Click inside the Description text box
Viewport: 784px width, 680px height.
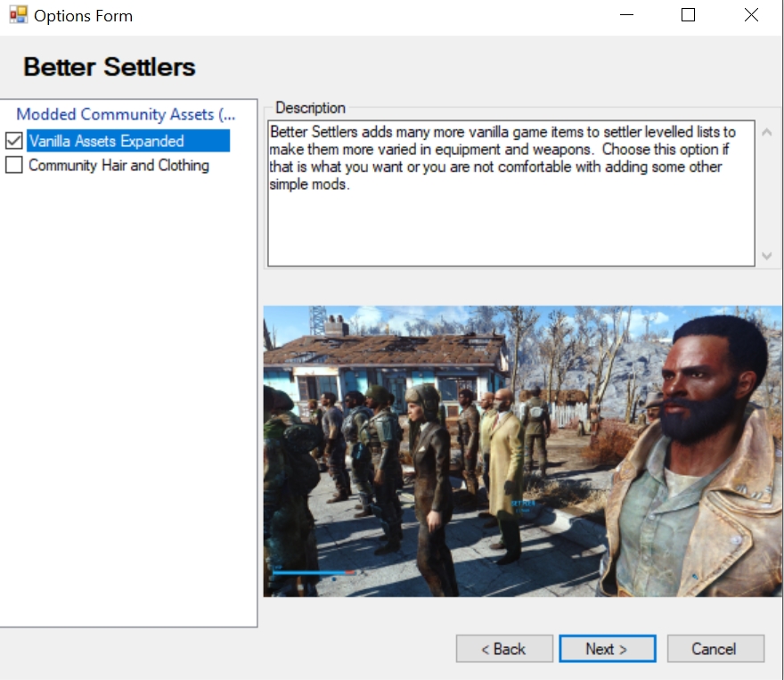coord(511,193)
